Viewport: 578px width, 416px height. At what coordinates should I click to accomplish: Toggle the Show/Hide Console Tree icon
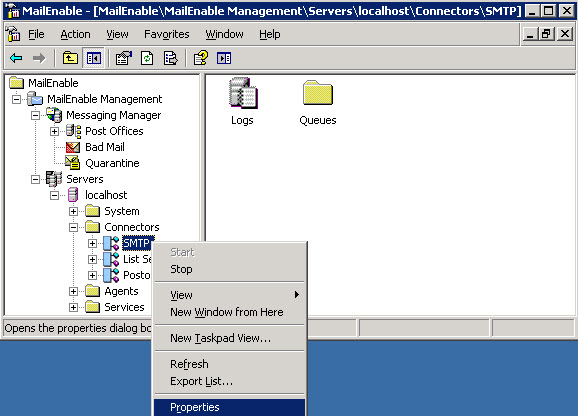[94, 58]
